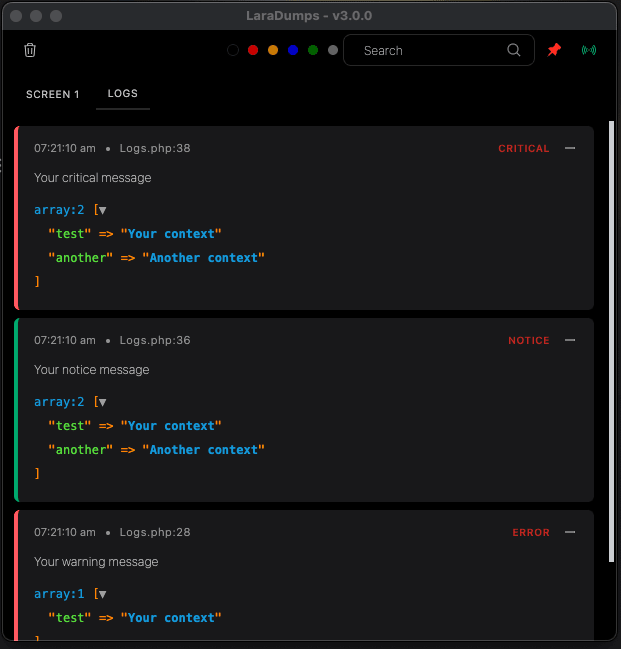Click the green broadcast signal icon
621x649 pixels.
click(588, 50)
